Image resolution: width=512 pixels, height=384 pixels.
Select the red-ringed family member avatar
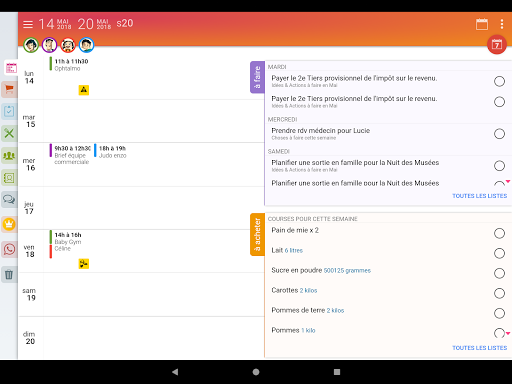tap(68, 45)
